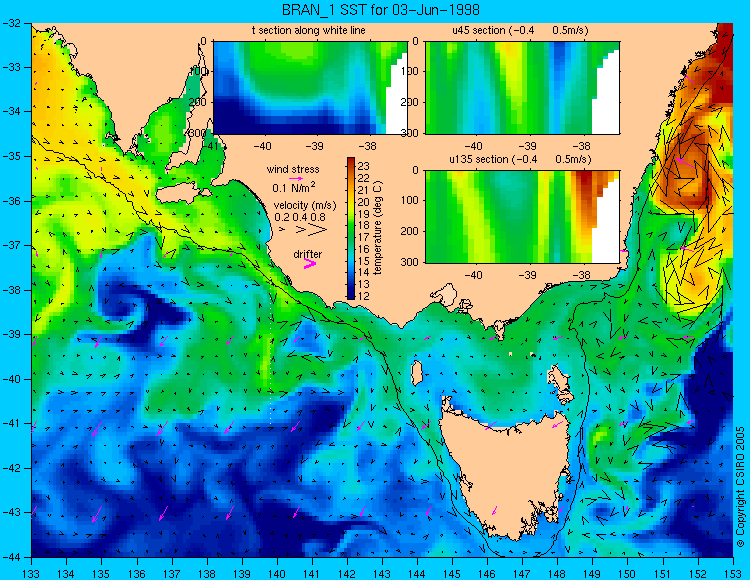Click longitude axis label '144'
The height and width of the screenshot is (580, 750).
(x=417, y=573)
